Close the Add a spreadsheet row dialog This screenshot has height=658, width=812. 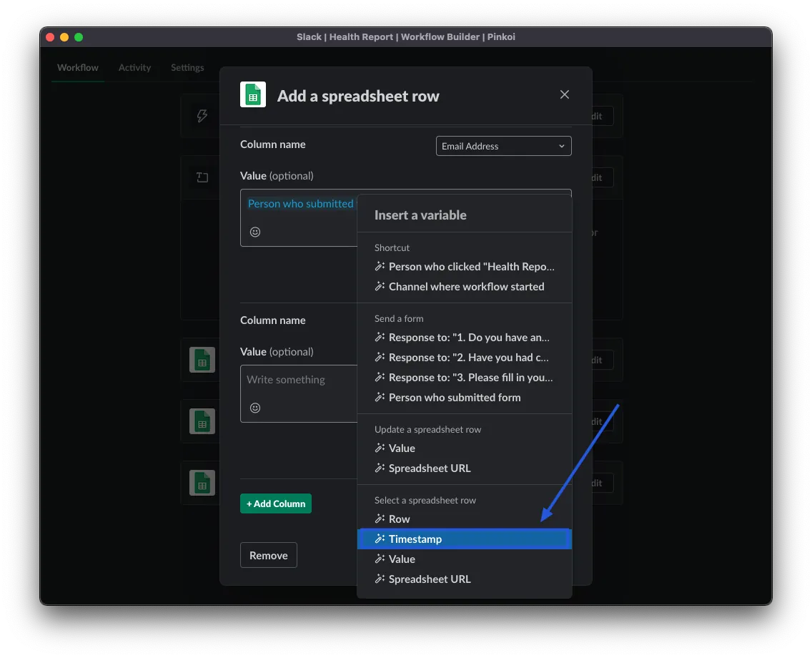point(565,94)
